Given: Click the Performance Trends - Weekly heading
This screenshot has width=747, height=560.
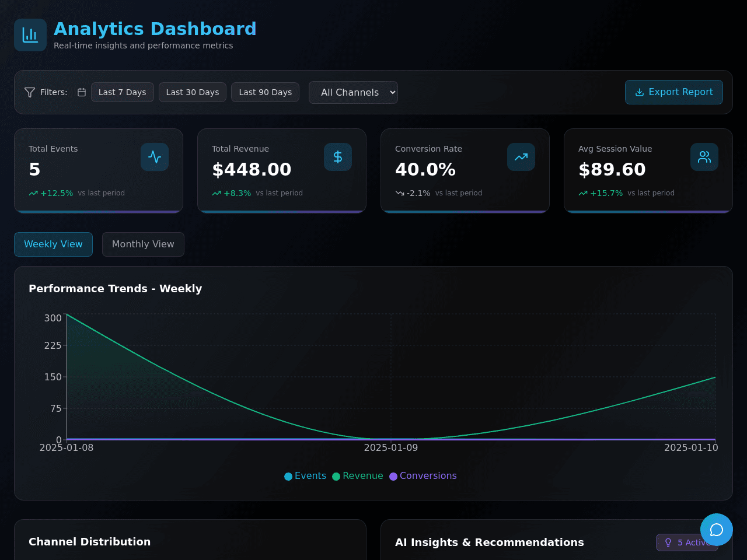Looking at the screenshot, I should pos(116,289).
